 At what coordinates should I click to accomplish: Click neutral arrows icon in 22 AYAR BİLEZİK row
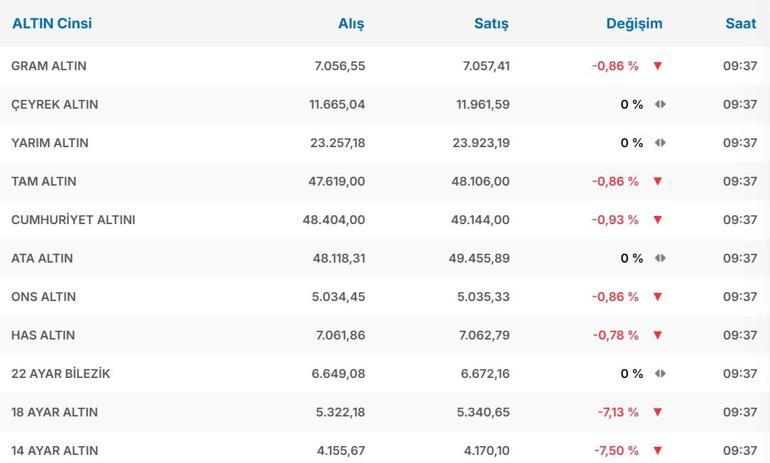tap(660, 374)
